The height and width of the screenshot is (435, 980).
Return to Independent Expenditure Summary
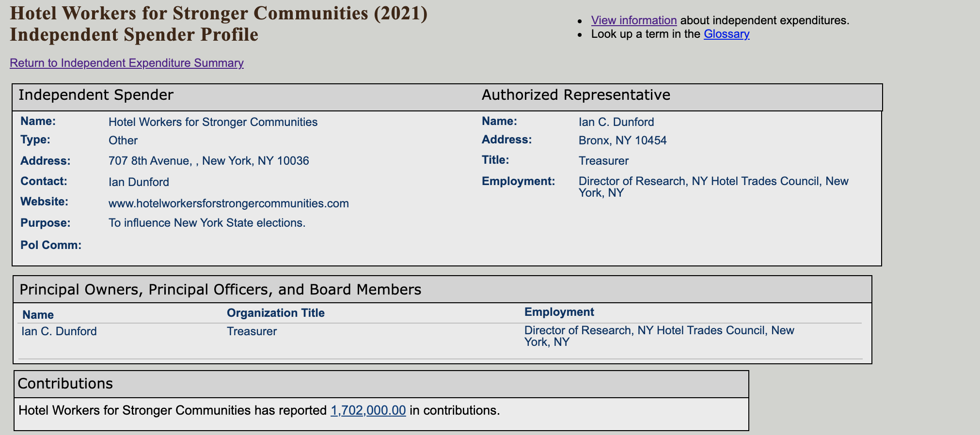click(x=126, y=63)
